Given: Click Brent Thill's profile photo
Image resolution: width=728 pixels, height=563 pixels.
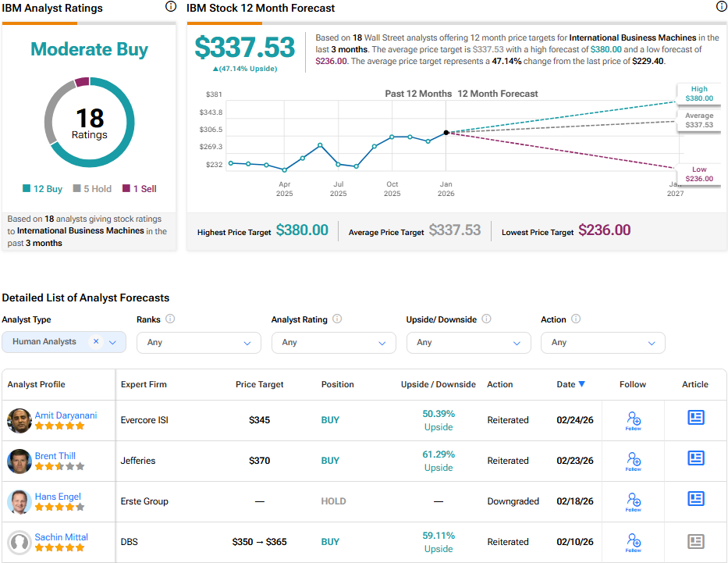Looking at the screenshot, I should point(19,461).
